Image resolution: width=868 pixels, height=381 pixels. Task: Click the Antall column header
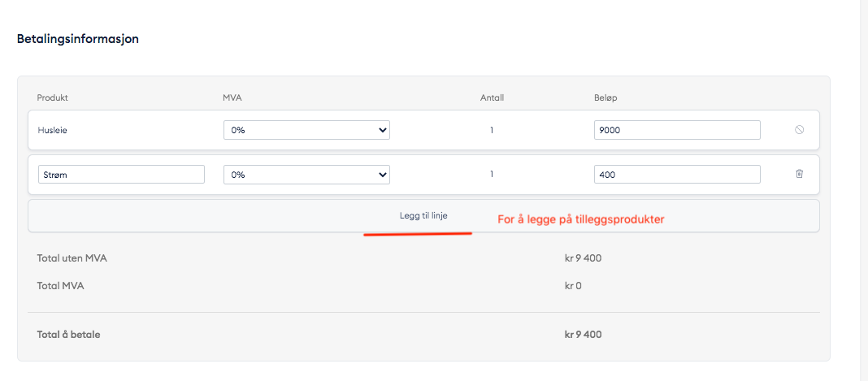(x=492, y=98)
